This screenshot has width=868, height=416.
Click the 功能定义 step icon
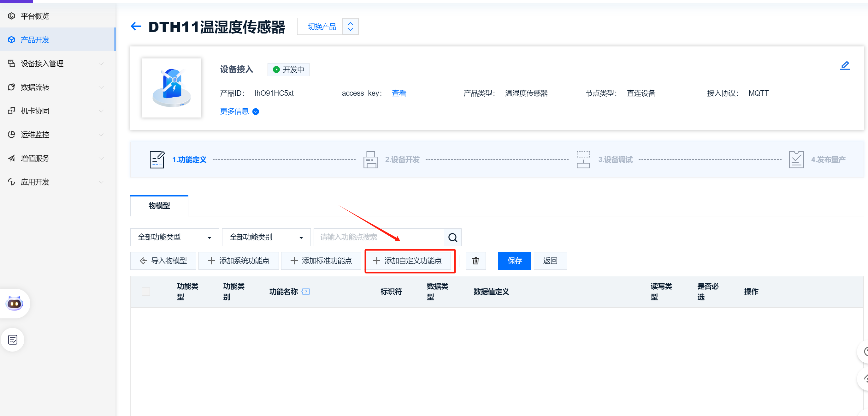pos(157,159)
